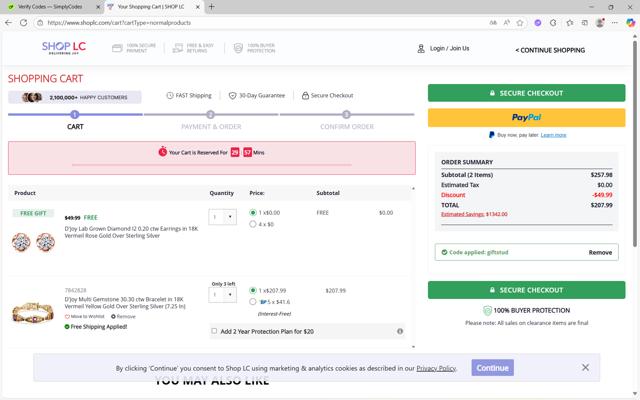Remove the applied giftstud code

coord(600,252)
